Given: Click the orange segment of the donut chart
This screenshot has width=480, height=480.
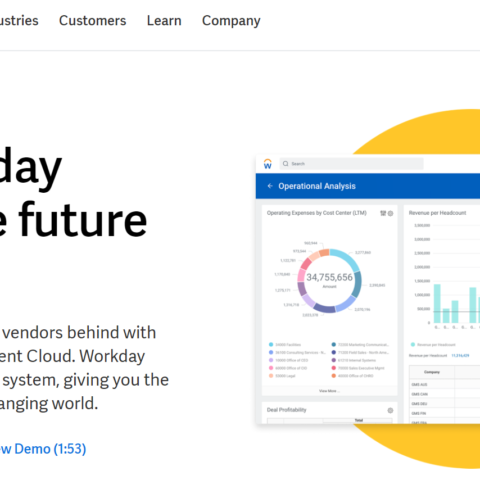Looking at the screenshot, I should [324, 253].
